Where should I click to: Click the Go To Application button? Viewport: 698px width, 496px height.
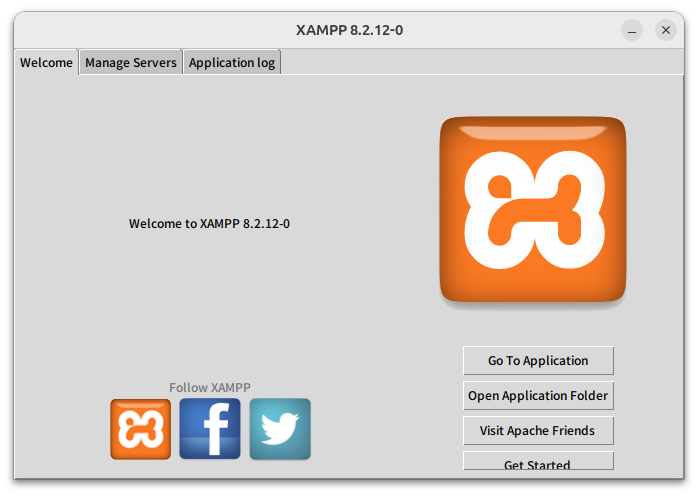(538, 361)
